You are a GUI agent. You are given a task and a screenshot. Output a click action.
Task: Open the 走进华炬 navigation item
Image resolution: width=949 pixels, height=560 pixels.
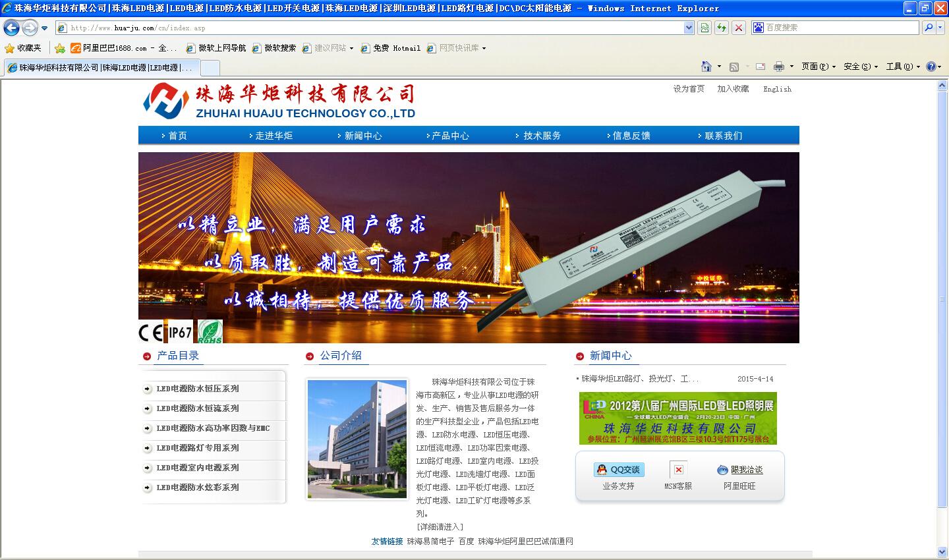tap(273, 136)
